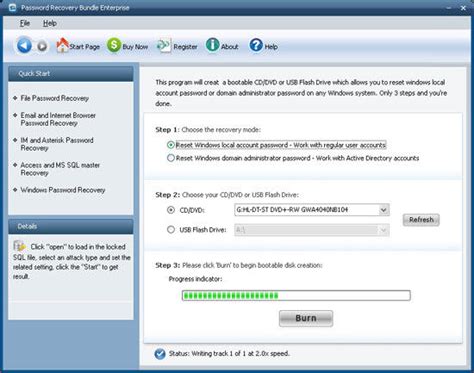This screenshot has width=474, height=373.
Task: Choose the USB Flash Drive radio button
Action: [x=171, y=229]
